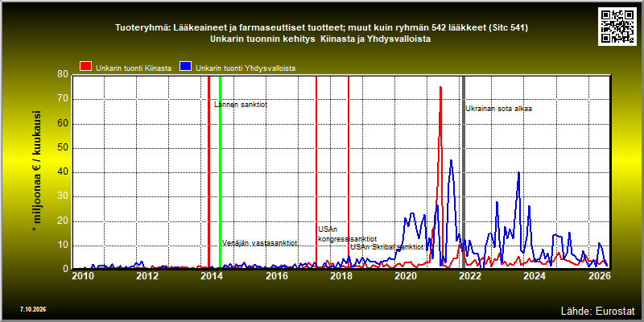This screenshot has height=322, width=644.
Task: Click y-axis value 80
Action: click(x=63, y=75)
